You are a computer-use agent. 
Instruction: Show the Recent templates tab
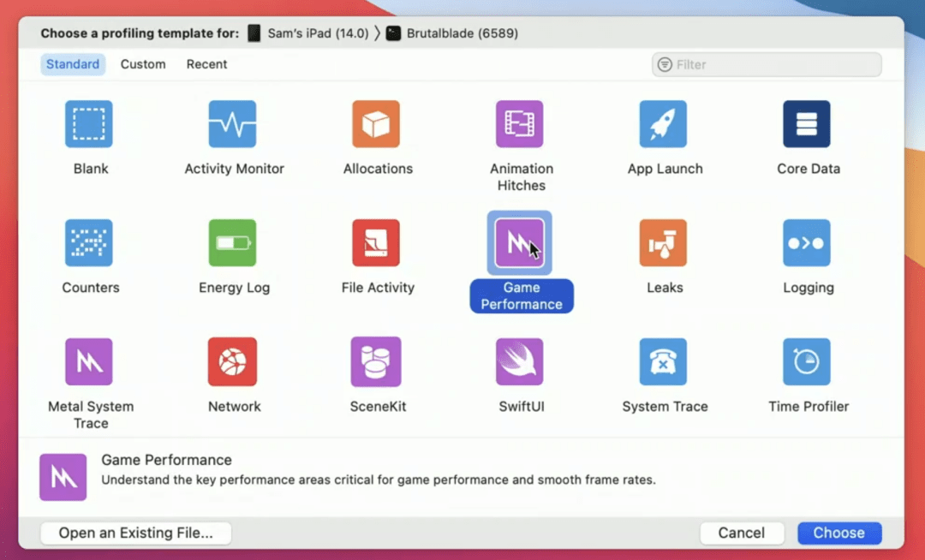click(206, 64)
